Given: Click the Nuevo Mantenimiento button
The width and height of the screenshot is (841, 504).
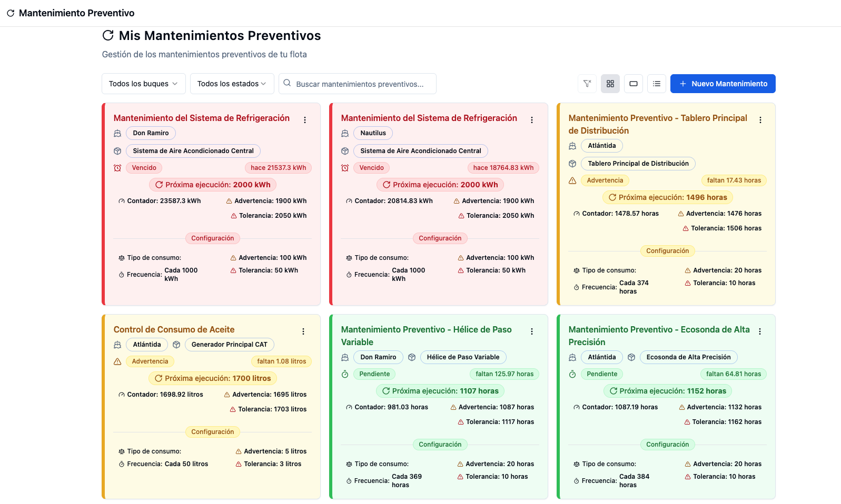Looking at the screenshot, I should pyautogui.click(x=722, y=83).
